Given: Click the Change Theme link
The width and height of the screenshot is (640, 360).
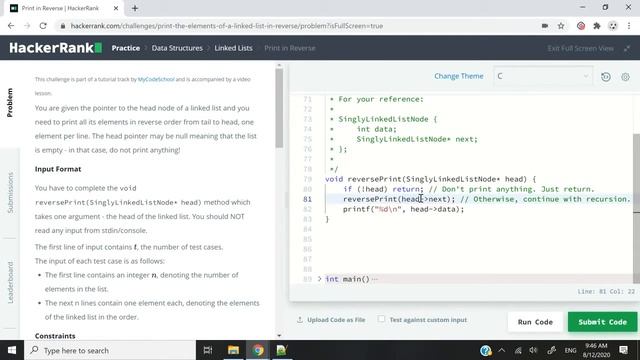Looking at the screenshot, I should click(x=458, y=76).
